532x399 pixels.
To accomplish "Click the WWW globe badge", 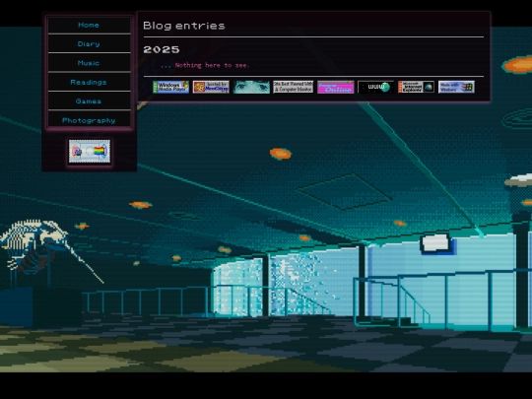I will [376, 87].
